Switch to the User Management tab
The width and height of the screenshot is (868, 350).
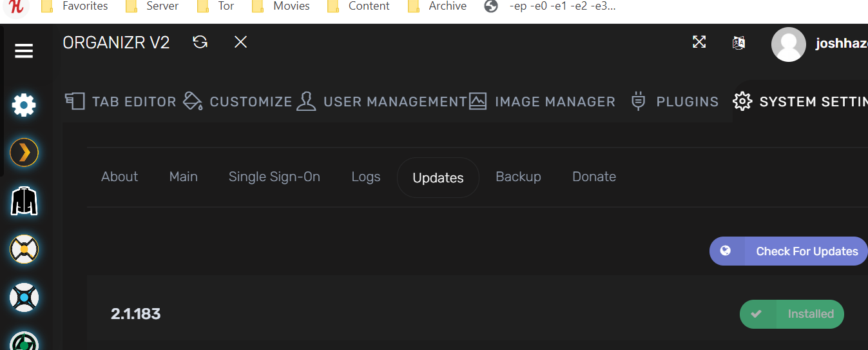381,101
